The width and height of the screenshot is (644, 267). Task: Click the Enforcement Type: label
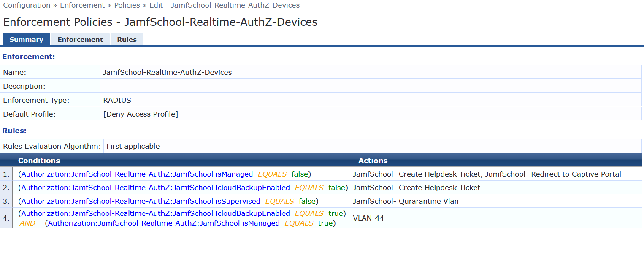[x=36, y=100]
